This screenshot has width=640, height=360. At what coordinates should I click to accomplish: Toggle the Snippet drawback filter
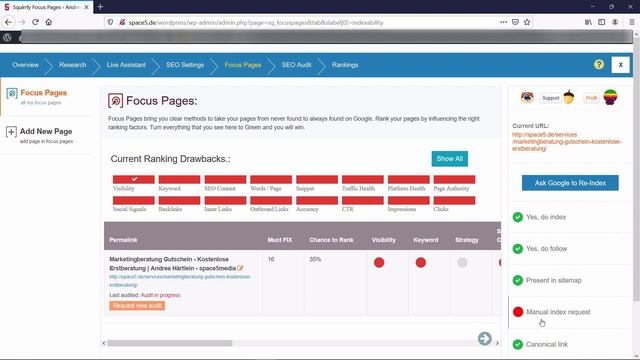[317, 179]
